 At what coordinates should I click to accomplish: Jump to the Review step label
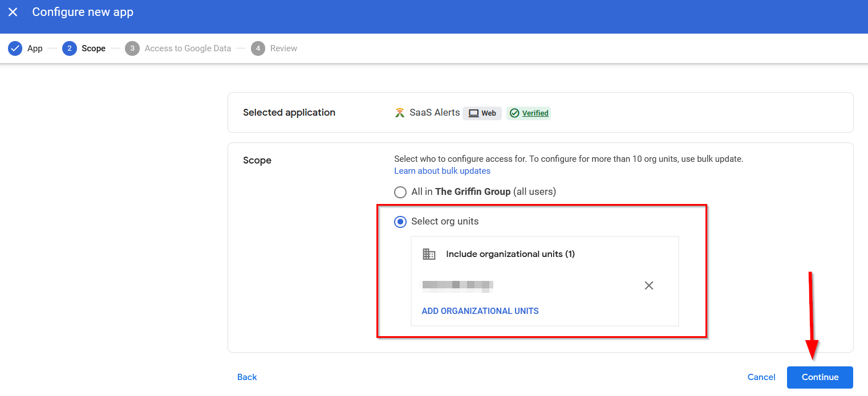283,48
